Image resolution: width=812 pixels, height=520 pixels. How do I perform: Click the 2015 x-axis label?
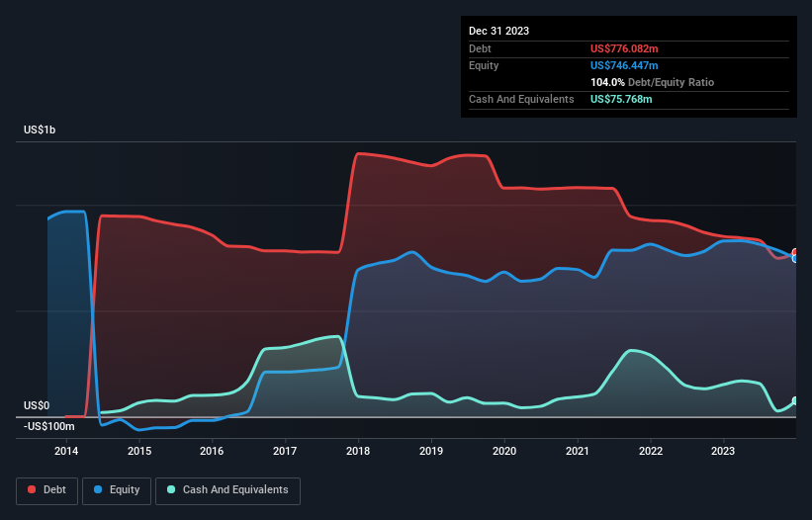139,451
